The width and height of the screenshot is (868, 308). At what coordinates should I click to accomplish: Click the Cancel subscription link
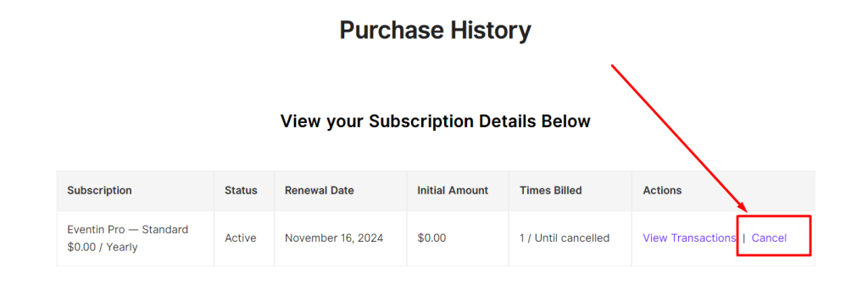click(x=769, y=238)
